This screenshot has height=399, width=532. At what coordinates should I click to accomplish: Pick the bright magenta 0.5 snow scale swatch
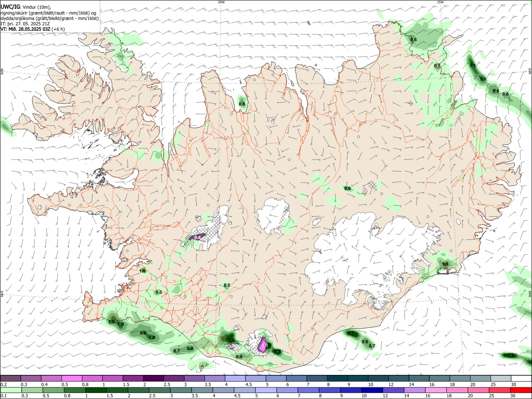pos(72,378)
